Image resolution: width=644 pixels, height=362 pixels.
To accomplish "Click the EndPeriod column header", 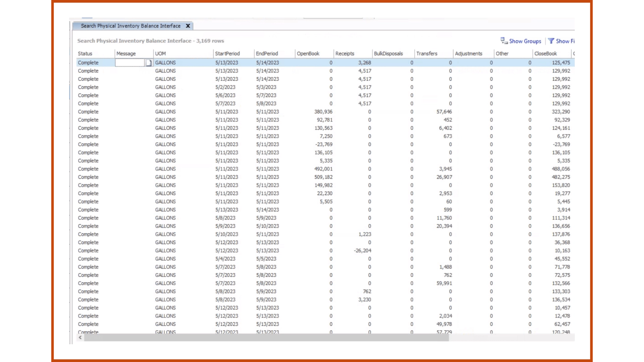I will [x=267, y=54].
